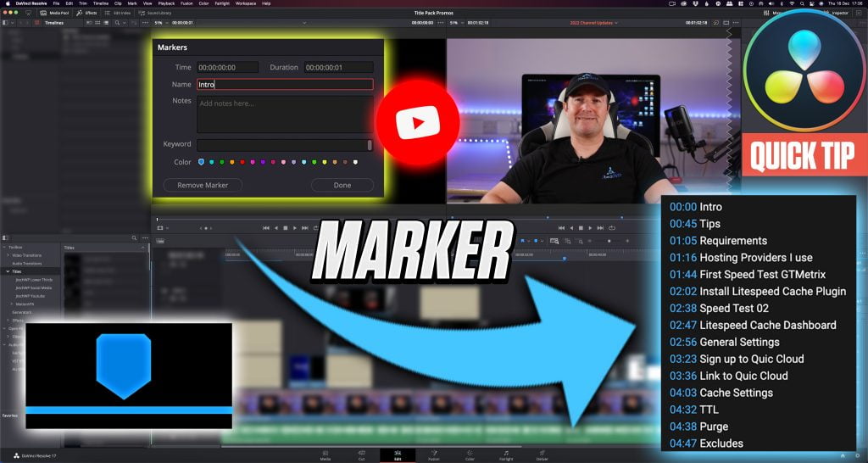This screenshot has height=463, width=868.
Task: Go to first frame in source viewer
Action: click(265, 227)
